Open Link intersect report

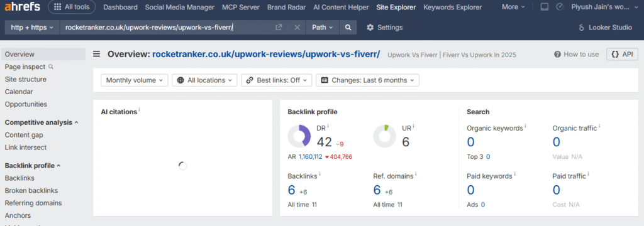point(26,148)
